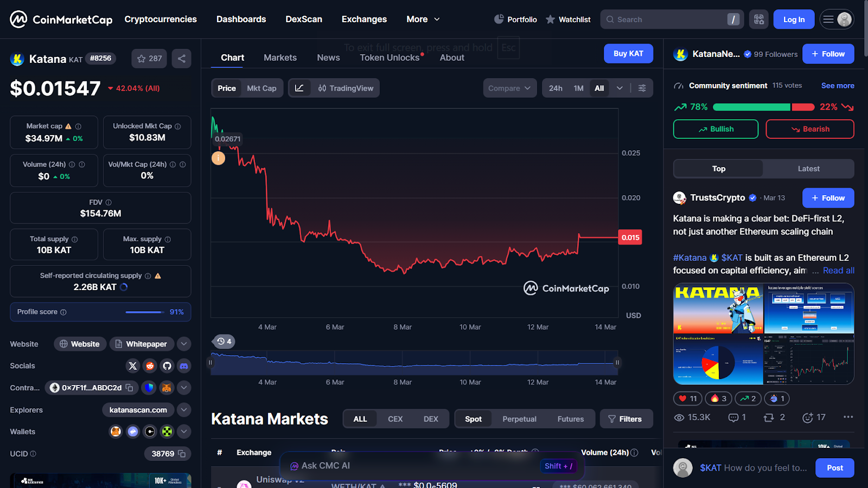
Task: Open Katana's GitHub page
Action: point(167,366)
